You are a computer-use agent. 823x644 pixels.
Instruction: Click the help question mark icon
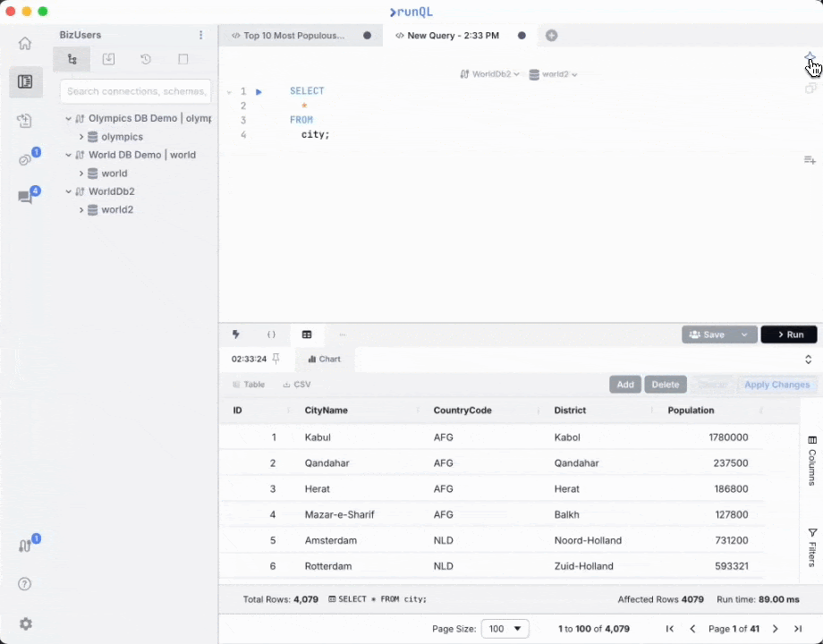click(25, 584)
